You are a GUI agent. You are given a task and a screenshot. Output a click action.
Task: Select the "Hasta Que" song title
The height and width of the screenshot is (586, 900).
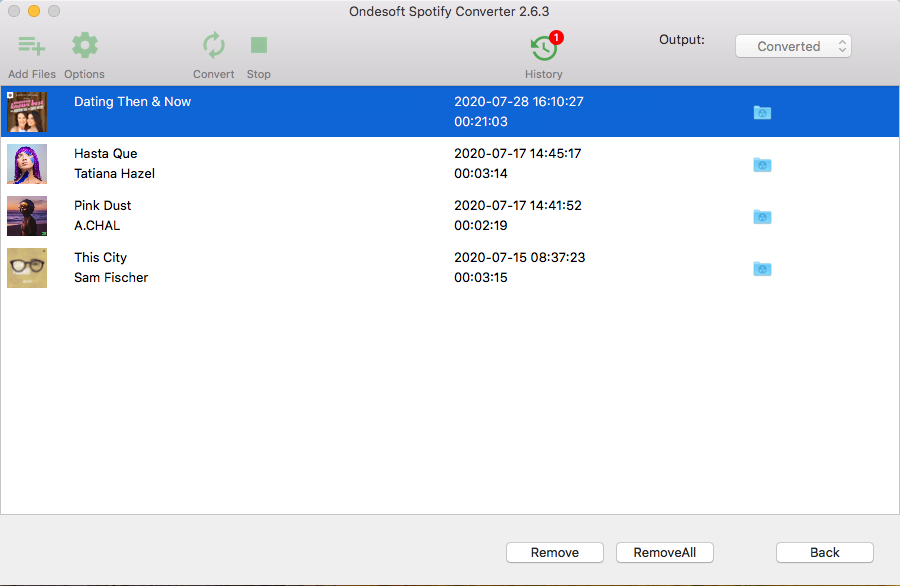106,154
